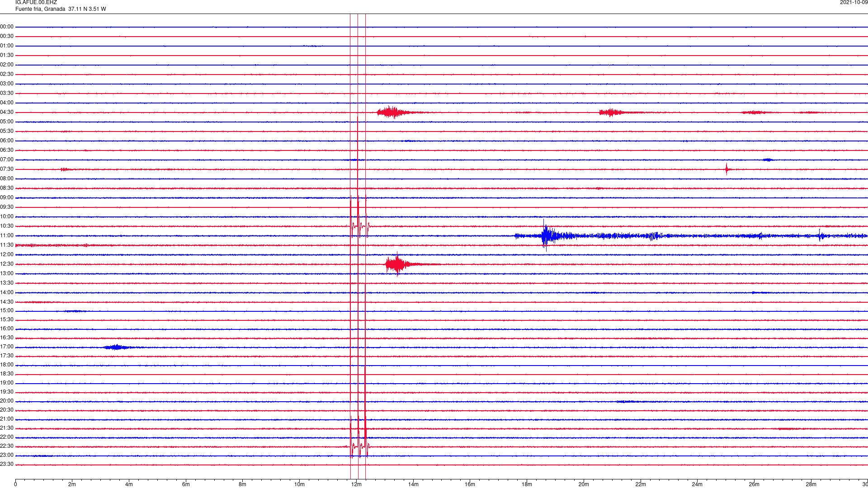Click the 'Fuente fria, Granada' location text
The height and width of the screenshot is (488, 868).
coord(40,9)
